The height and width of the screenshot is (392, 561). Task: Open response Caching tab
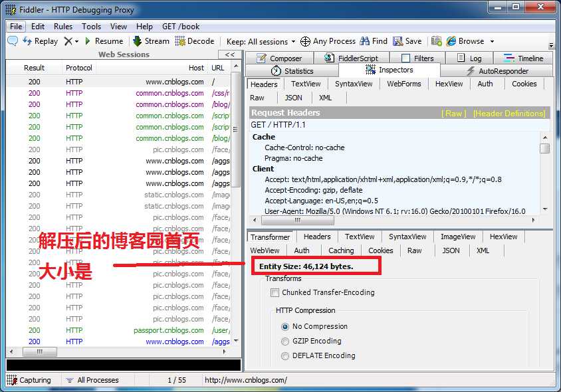tap(341, 250)
